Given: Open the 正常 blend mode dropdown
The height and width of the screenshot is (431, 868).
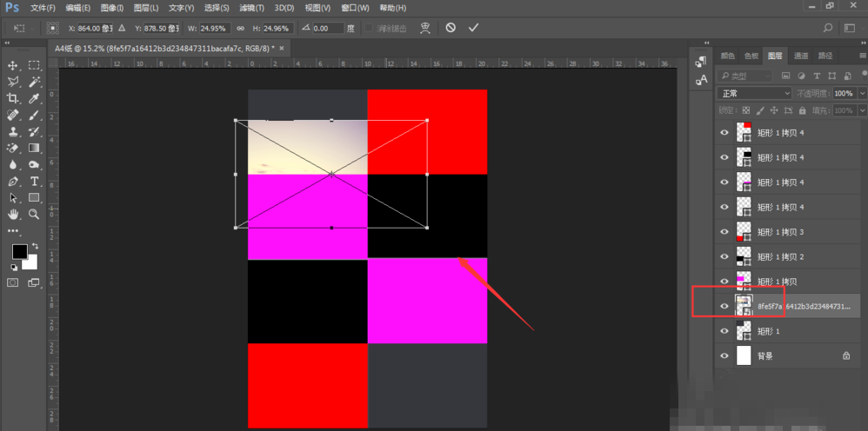Looking at the screenshot, I should 754,93.
